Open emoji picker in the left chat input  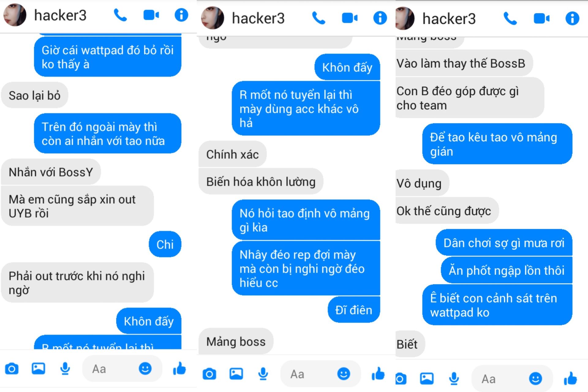tap(145, 368)
